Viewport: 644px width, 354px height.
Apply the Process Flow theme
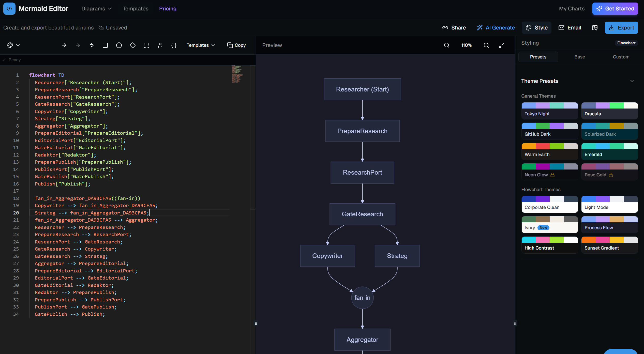click(609, 225)
